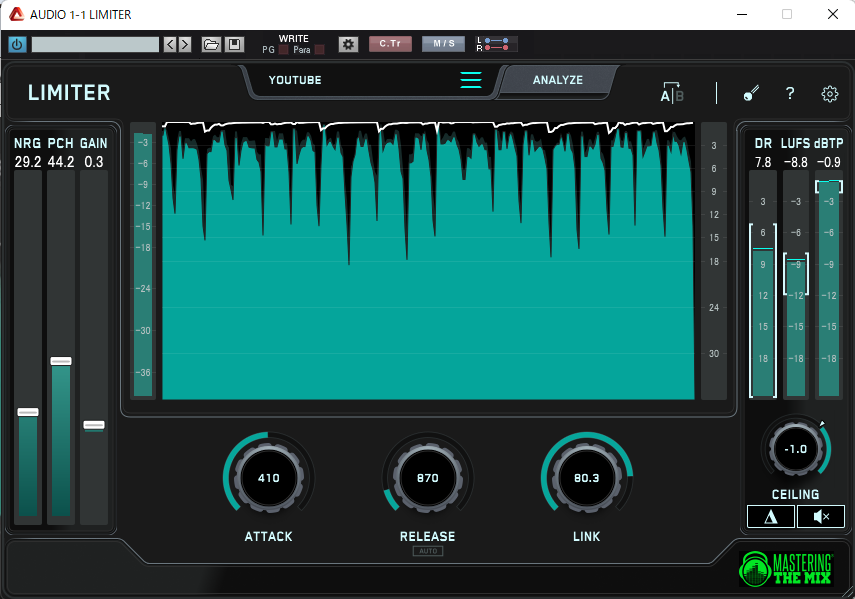Viewport: 855px width, 599px height.
Task: Select the ATTACK knob showing 410
Action: (268, 478)
